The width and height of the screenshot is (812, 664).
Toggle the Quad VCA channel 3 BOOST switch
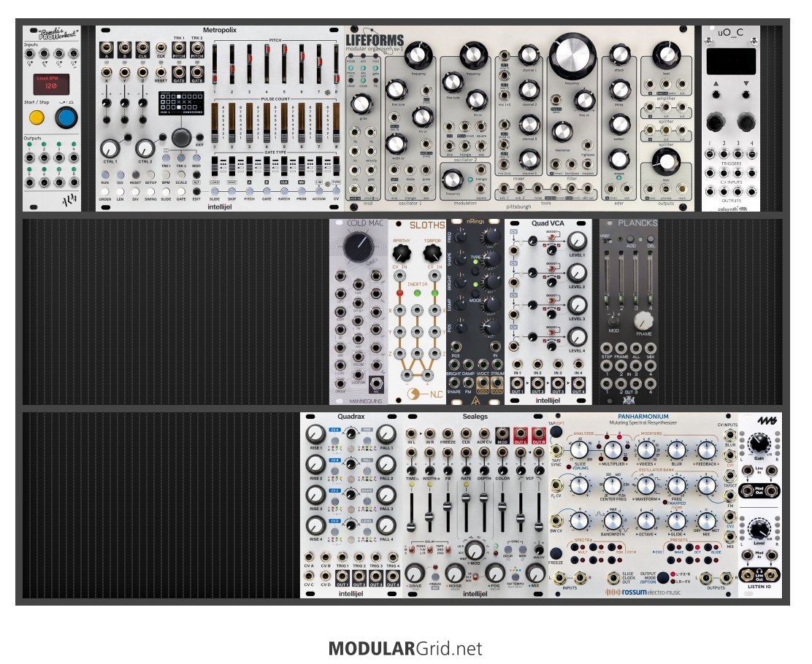553,300
